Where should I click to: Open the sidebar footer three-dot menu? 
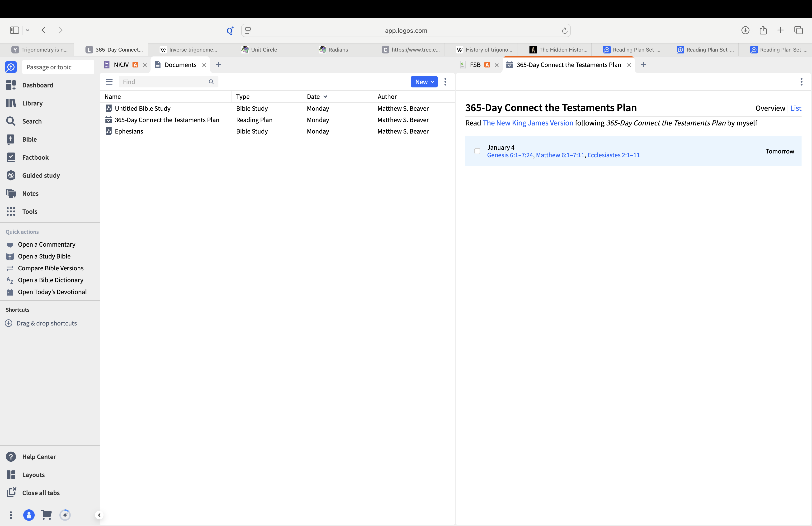tap(11, 515)
